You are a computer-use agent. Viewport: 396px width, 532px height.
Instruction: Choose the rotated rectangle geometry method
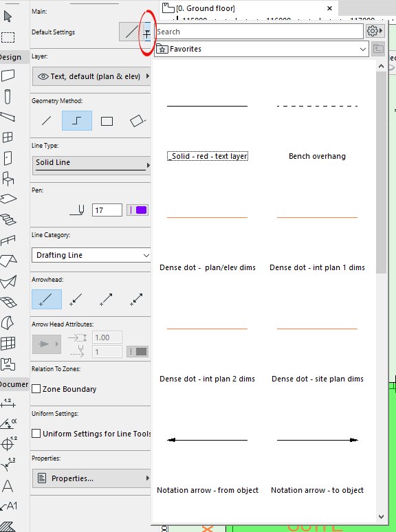coord(137,121)
